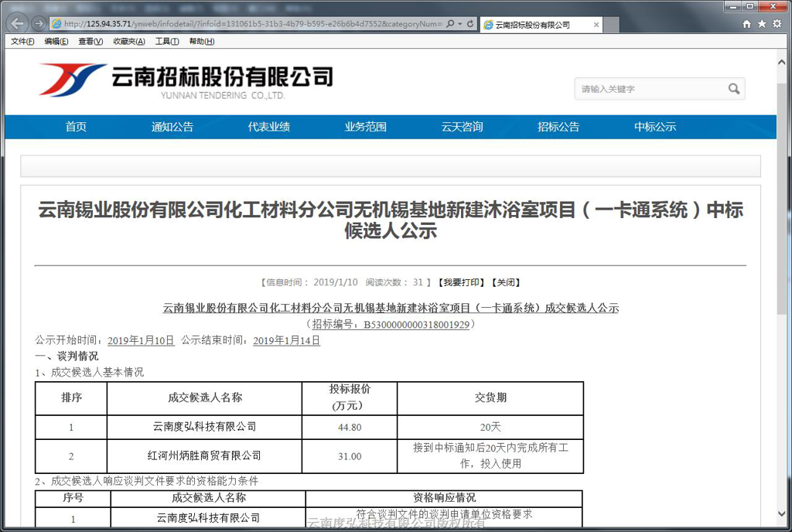Click the 阅读次数 31 text
792x532 pixels.
pos(394,283)
